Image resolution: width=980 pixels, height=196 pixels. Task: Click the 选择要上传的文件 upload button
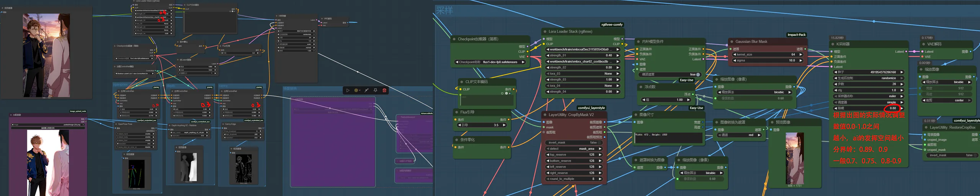pos(48,128)
